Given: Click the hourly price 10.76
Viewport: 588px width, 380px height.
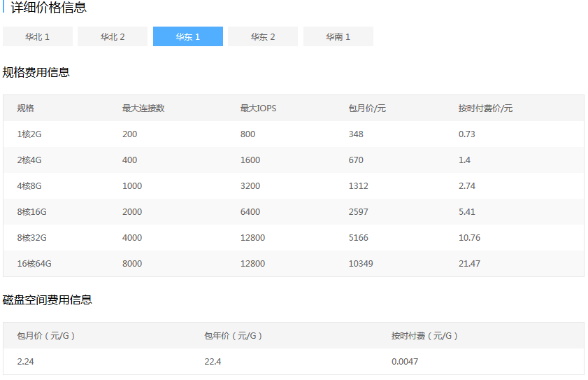Looking at the screenshot, I should click(470, 238).
